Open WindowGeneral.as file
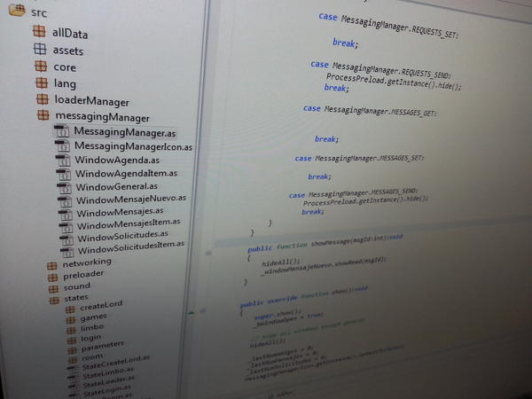 coord(117,186)
